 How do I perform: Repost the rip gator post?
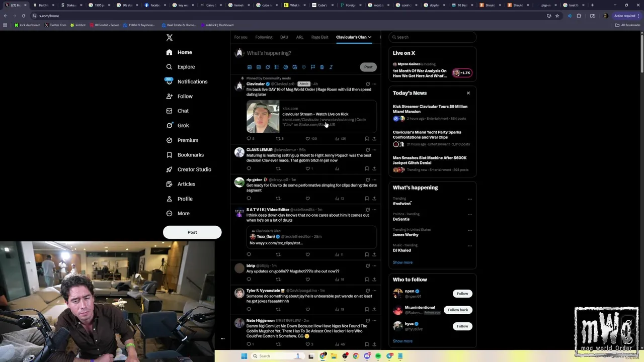(278, 199)
